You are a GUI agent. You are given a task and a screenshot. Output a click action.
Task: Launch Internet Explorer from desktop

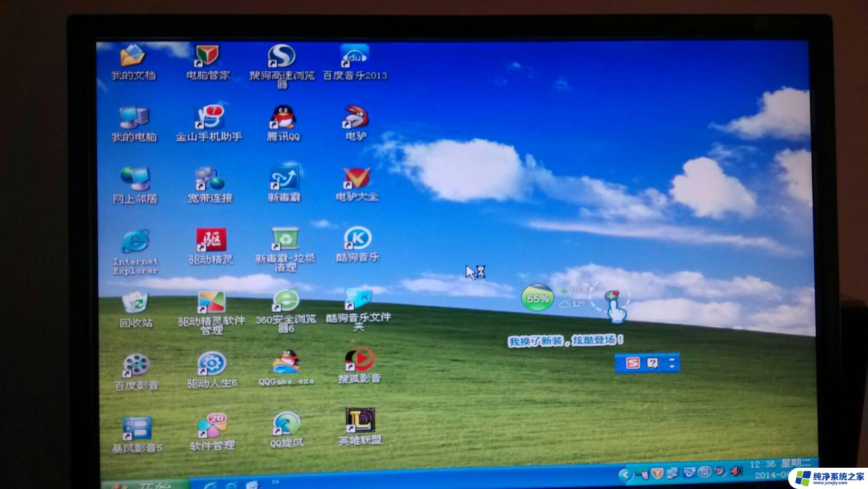click(135, 252)
